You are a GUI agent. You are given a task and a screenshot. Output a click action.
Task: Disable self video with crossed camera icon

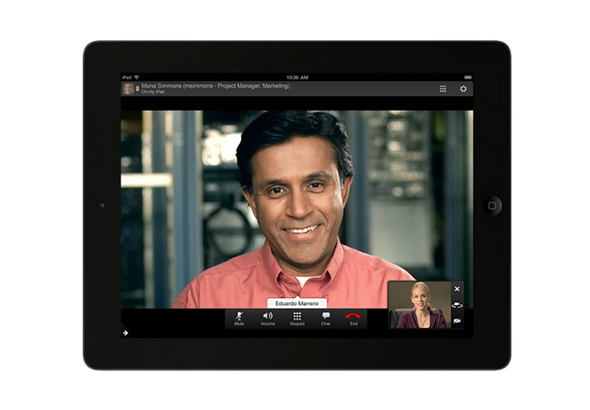[457, 321]
